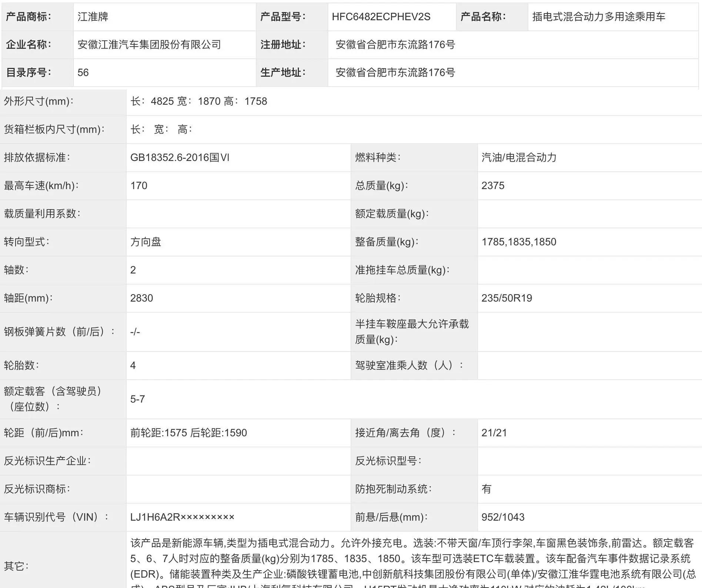
Task: Click the 额定载客(含驾驶员) label
Action: coord(53,399)
